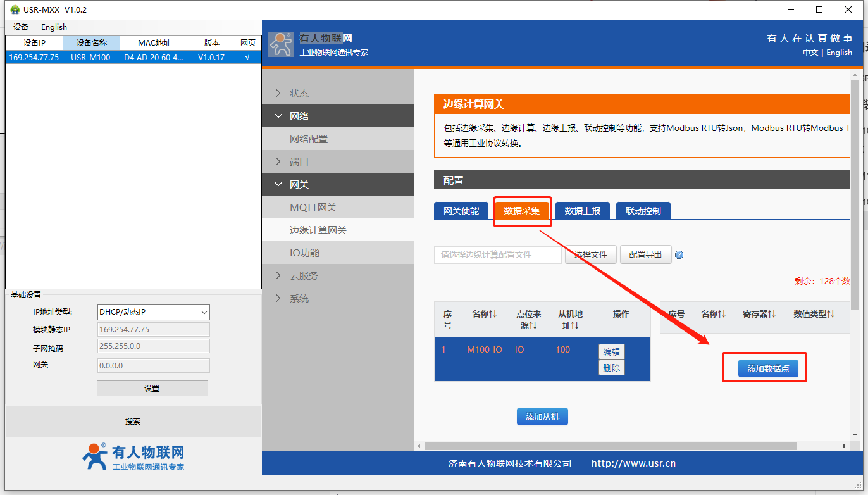Sort data point table by 数值类型

point(814,314)
